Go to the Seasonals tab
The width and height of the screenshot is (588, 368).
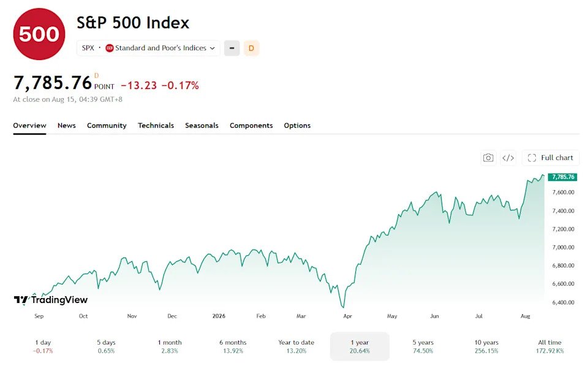point(202,125)
